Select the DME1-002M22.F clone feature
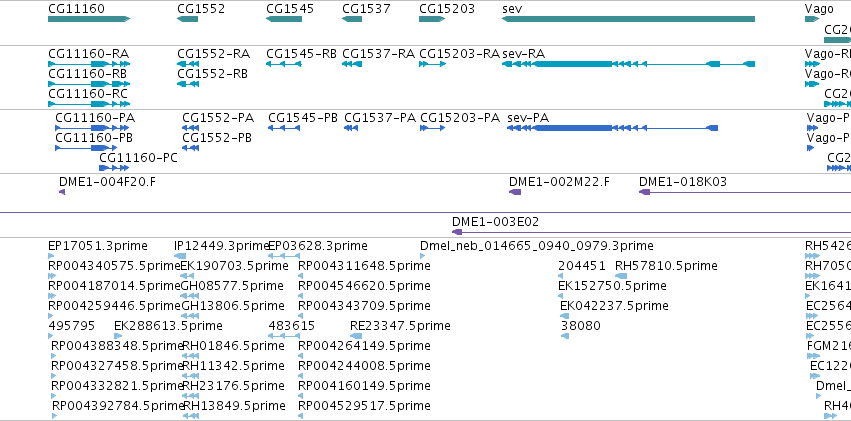 pyautogui.click(x=515, y=192)
